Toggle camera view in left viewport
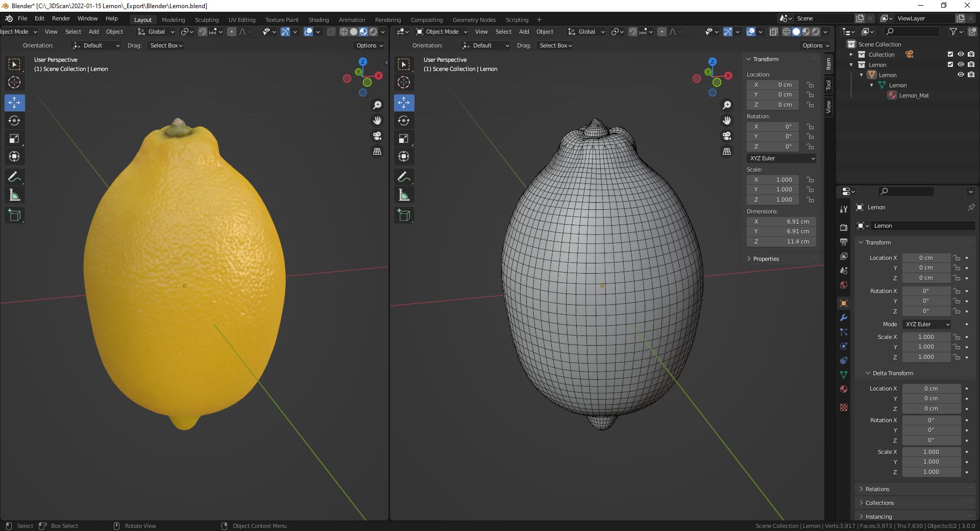The width and height of the screenshot is (980, 531). (377, 136)
